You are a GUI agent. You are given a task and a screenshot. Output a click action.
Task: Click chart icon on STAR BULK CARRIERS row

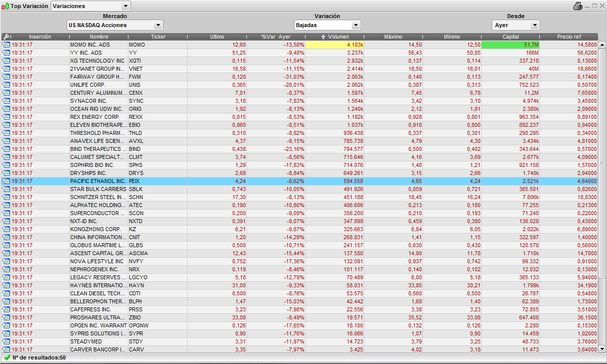pyautogui.click(x=6, y=189)
